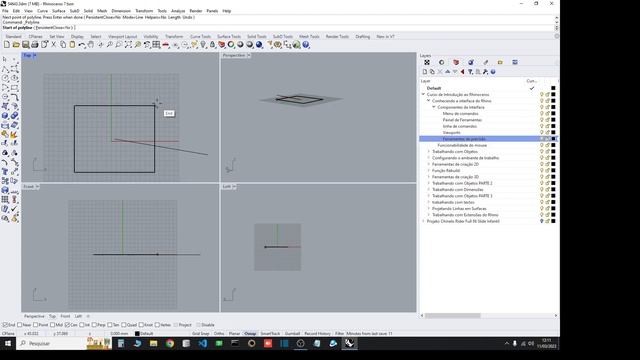Click the blue Render sphere icon
640x360 pixels.
(x=259, y=44)
